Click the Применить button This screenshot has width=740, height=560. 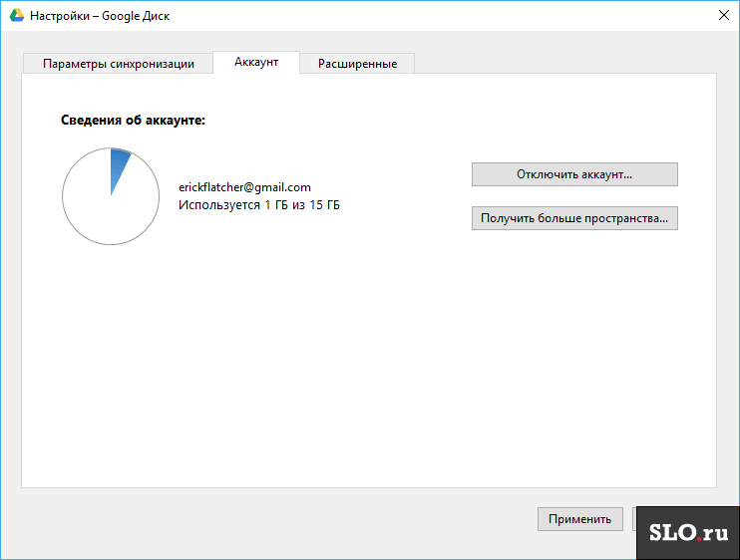click(580, 519)
